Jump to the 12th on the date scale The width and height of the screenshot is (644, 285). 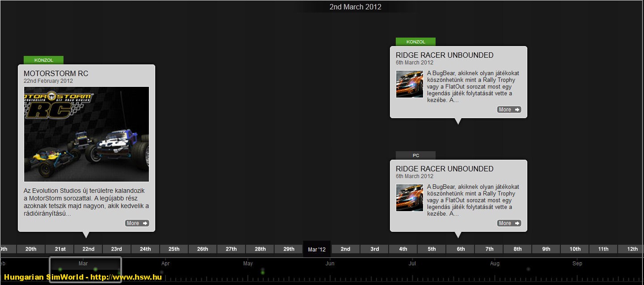coord(632,249)
